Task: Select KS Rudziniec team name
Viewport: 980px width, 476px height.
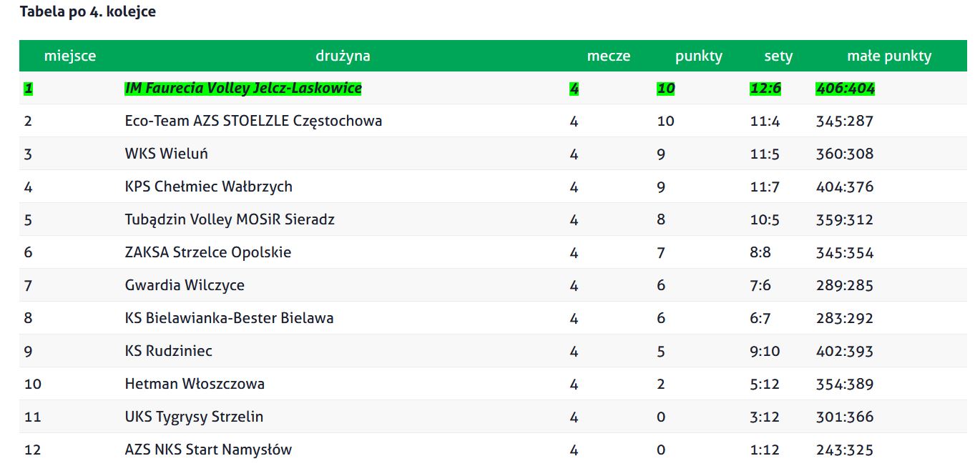Action: point(169,351)
